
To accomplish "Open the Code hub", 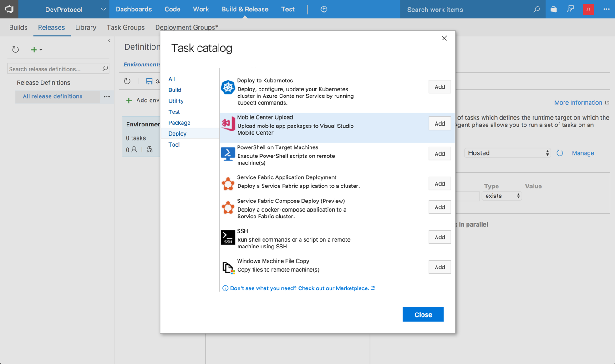I will (x=173, y=9).
